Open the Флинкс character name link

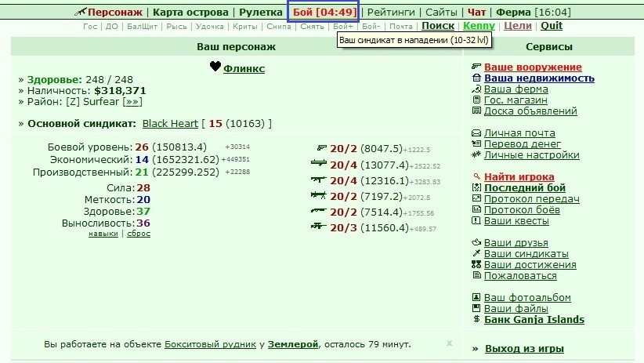tap(244, 69)
